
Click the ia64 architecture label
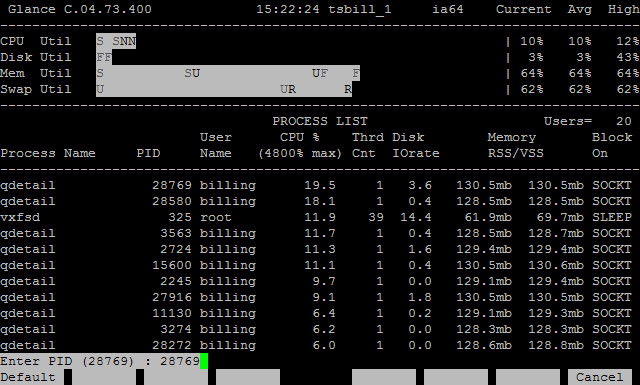448,9
